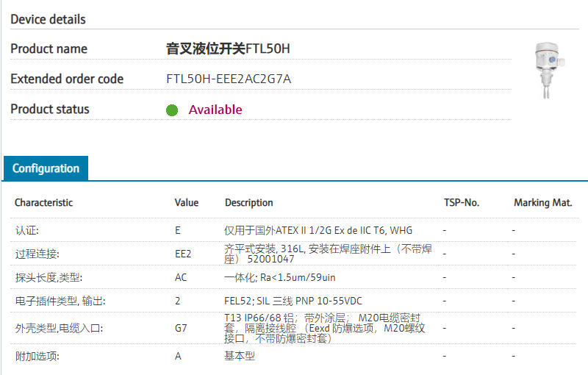
Task: Click the Value column header
Action: click(x=187, y=203)
